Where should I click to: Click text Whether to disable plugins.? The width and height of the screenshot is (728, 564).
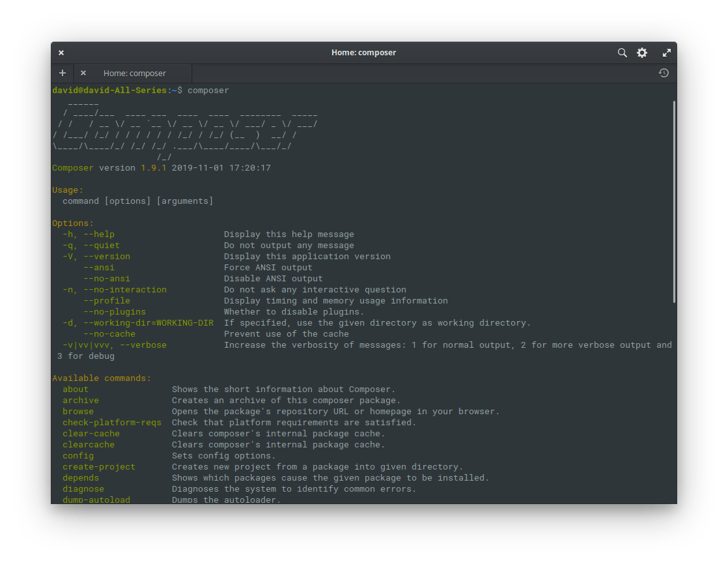[x=294, y=312]
